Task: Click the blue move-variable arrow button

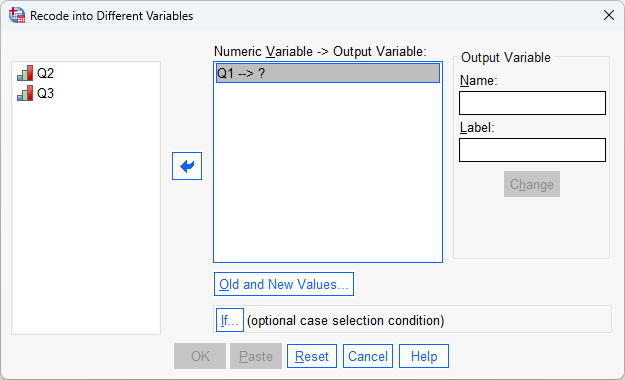Action: 187,166
